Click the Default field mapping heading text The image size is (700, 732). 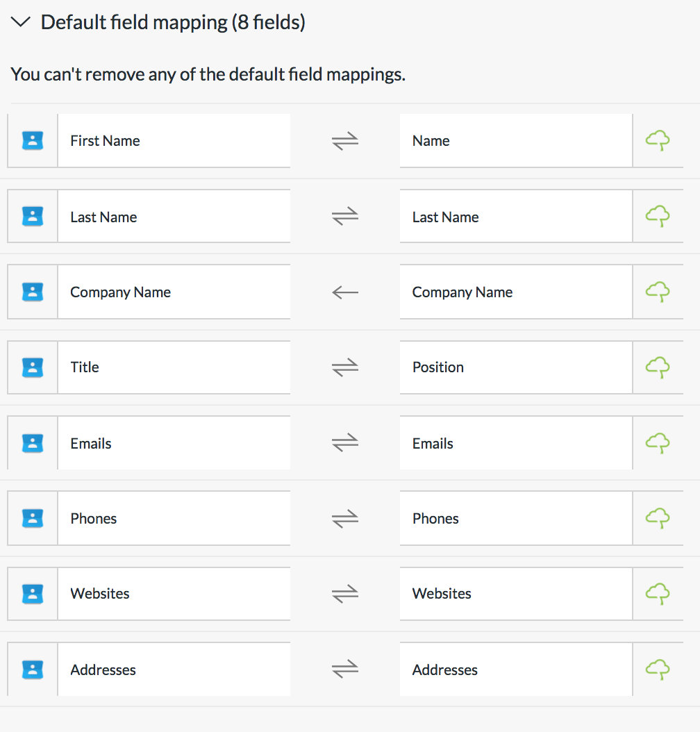click(173, 22)
